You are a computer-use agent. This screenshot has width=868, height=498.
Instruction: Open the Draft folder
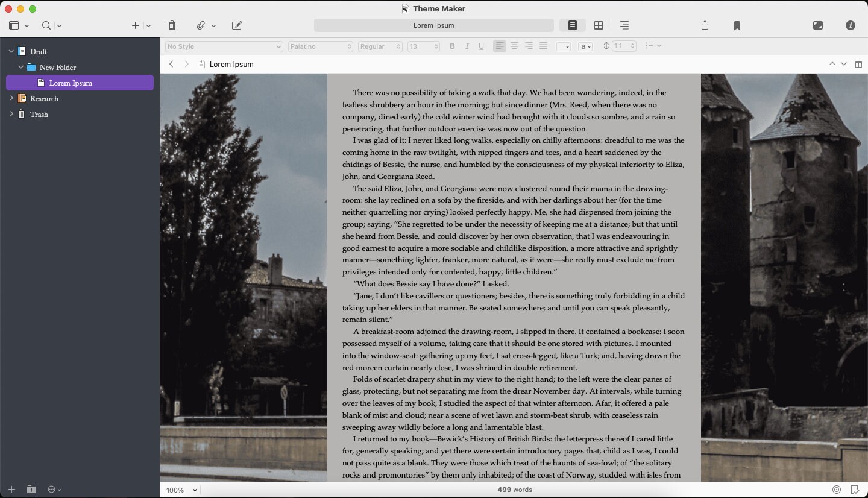point(39,51)
